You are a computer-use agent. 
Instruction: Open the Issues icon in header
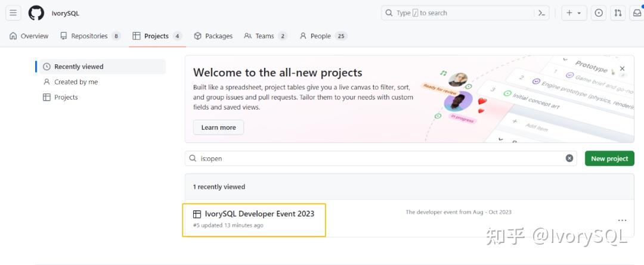(599, 13)
